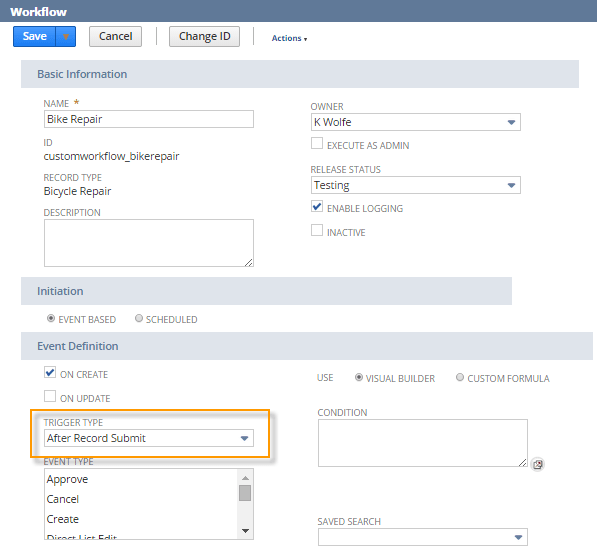This screenshot has height=549, width=597.
Task: Check the On Update checkbox
Action: [x=50, y=396]
